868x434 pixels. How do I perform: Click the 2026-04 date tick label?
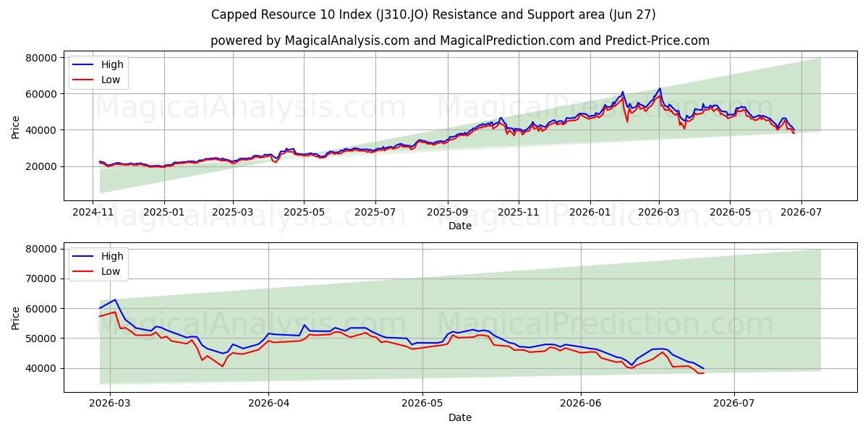268,404
